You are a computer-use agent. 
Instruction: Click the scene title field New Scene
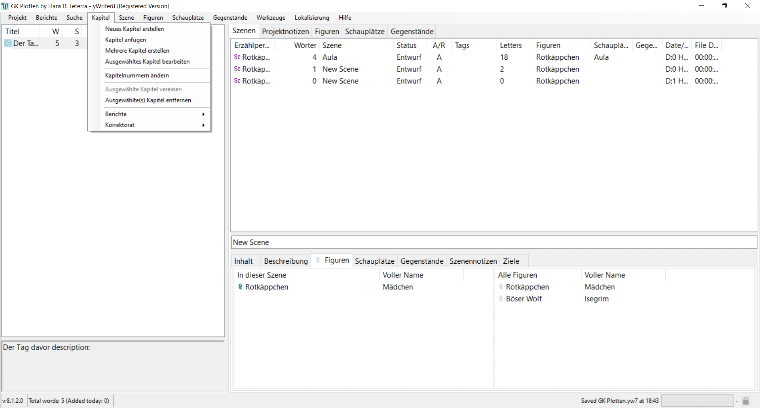click(494, 242)
